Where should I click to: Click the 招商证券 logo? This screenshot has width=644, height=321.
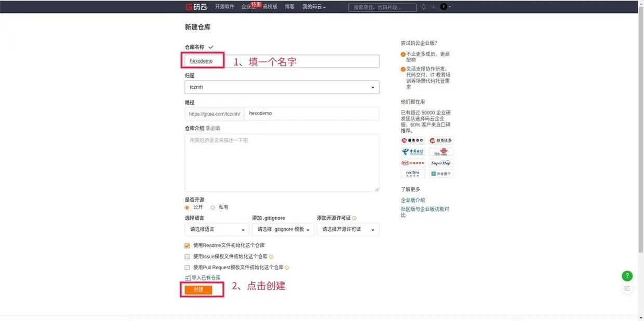coord(441,141)
